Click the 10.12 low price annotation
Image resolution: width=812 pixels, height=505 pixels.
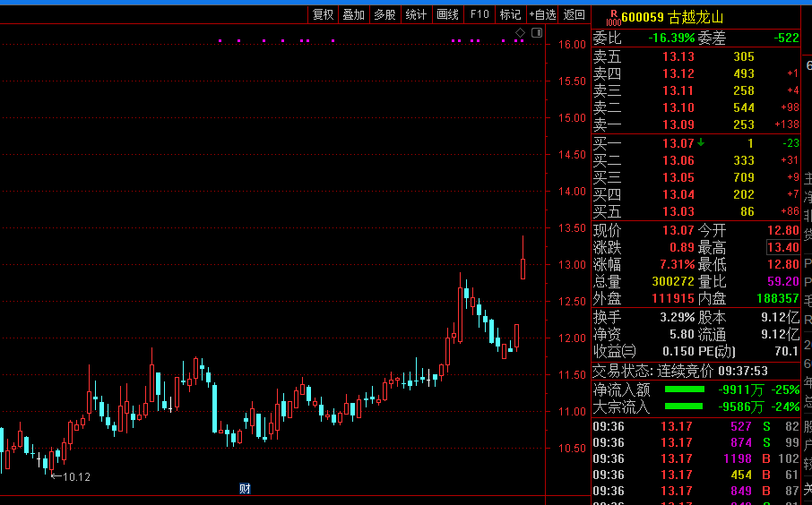tap(72, 476)
